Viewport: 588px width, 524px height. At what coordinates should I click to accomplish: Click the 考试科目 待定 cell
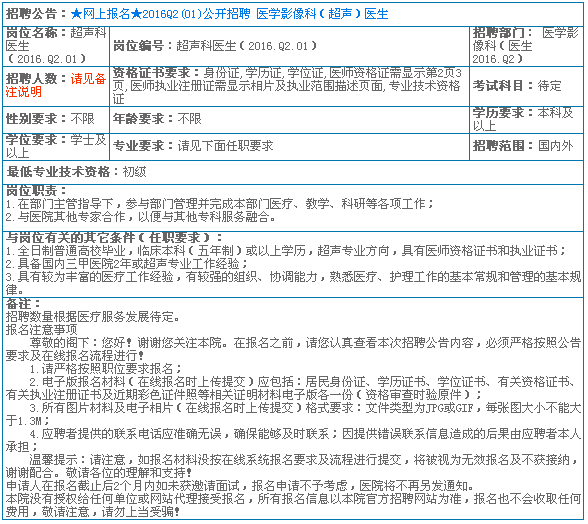tap(526, 86)
